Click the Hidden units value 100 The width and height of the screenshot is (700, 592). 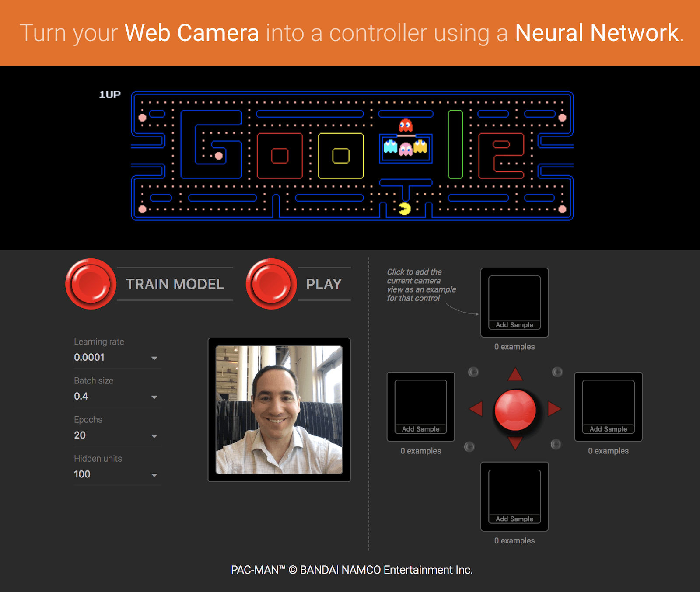pos(82,474)
